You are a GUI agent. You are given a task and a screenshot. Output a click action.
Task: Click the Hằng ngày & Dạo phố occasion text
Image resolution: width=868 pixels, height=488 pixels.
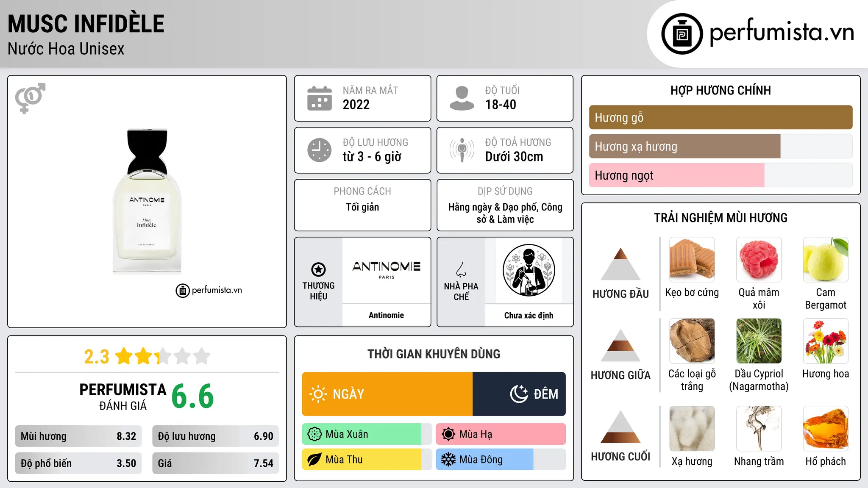[x=505, y=213]
